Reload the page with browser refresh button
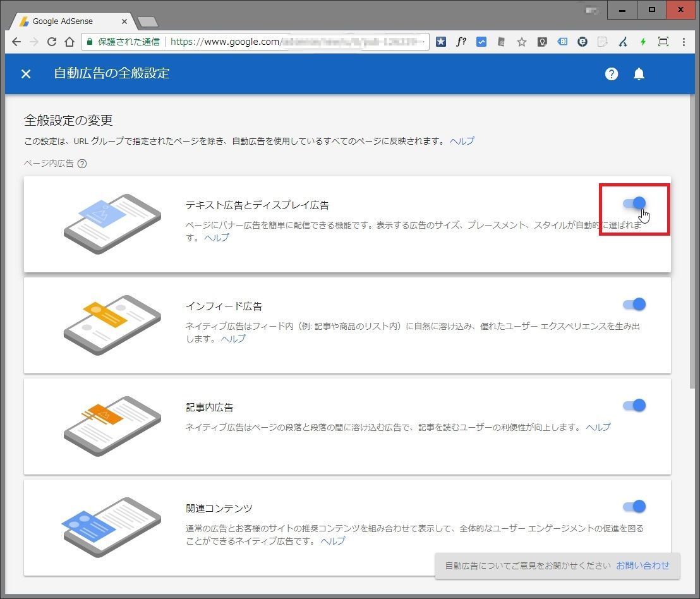This screenshot has width=700, height=599. 52,42
